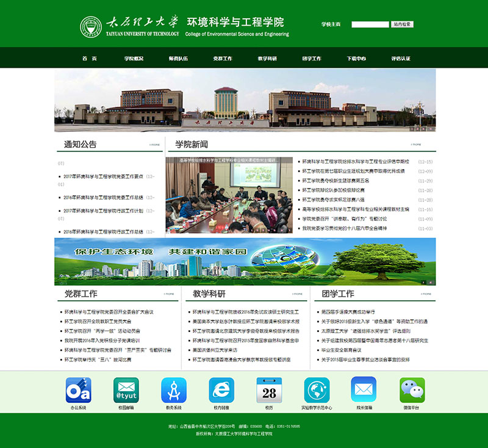Click the campus panorama banner image

click(245, 100)
